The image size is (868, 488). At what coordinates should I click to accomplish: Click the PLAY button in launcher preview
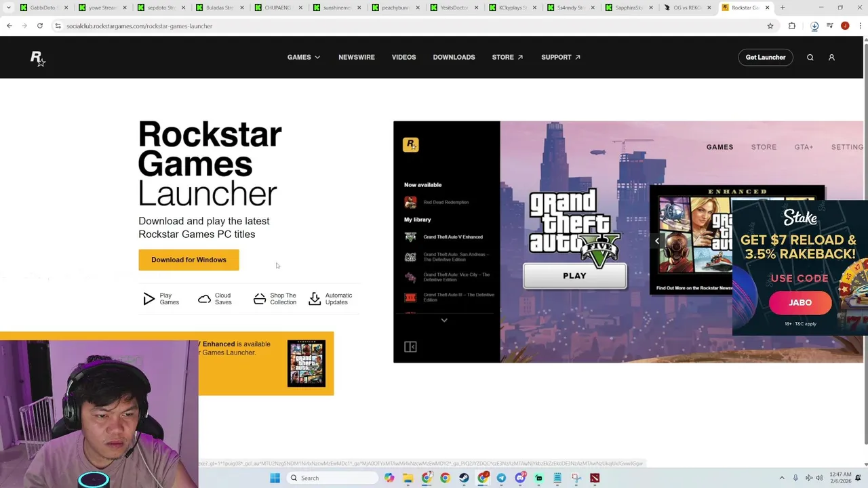pyautogui.click(x=574, y=276)
